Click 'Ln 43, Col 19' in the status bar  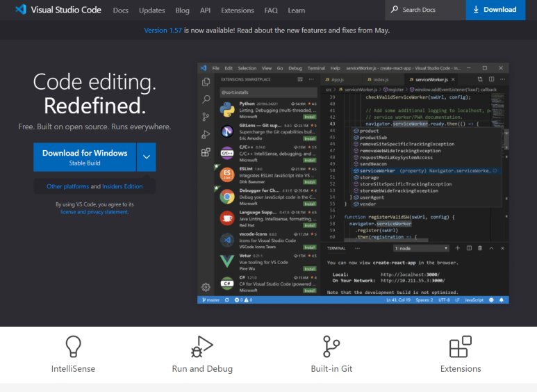(398, 300)
